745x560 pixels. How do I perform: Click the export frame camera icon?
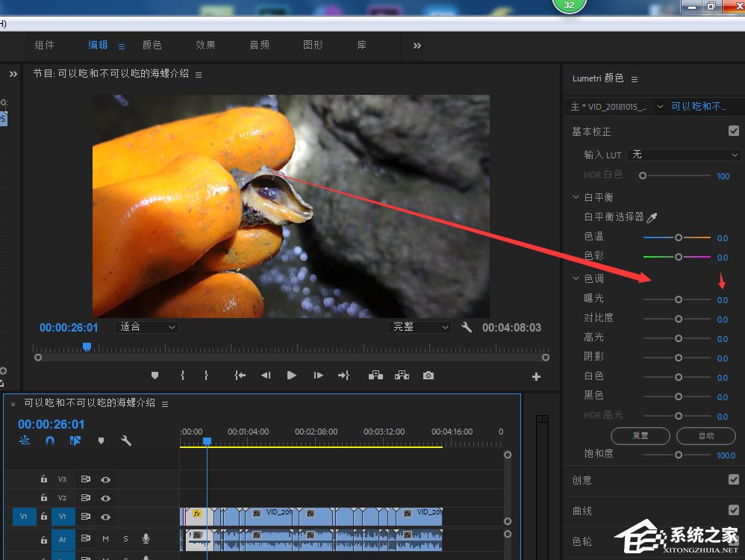pos(428,376)
